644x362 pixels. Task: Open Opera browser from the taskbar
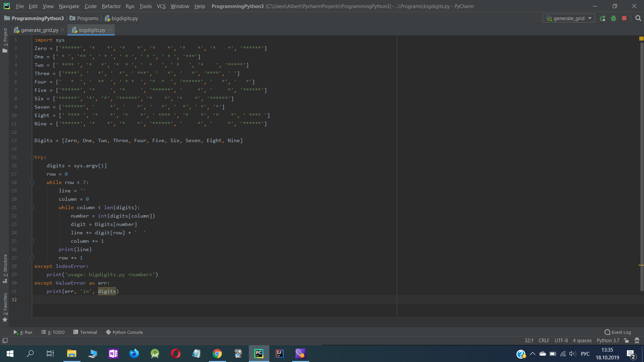(175, 354)
